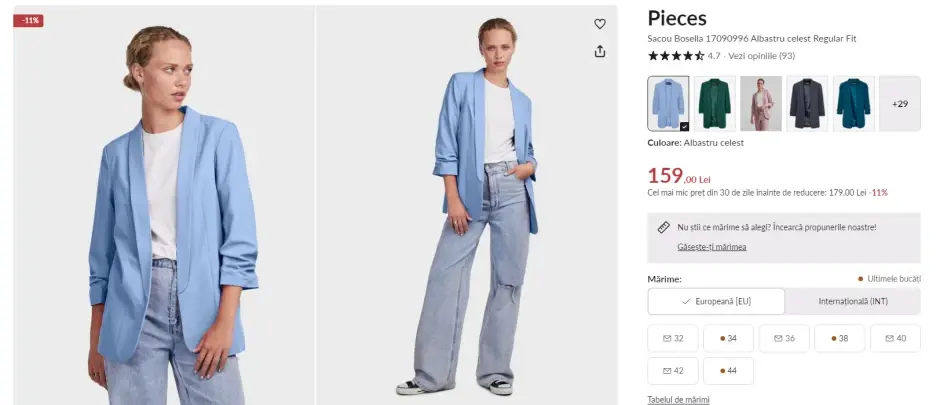Switch to Internațională (INT) sizing tab

pos(853,301)
